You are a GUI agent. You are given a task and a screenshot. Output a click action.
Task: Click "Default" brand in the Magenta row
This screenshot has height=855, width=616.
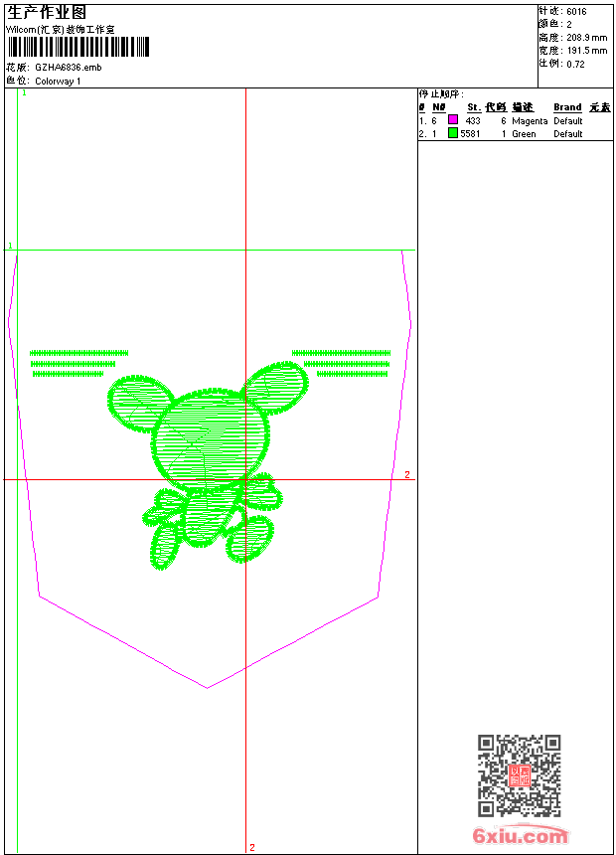[x=568, y=121]
